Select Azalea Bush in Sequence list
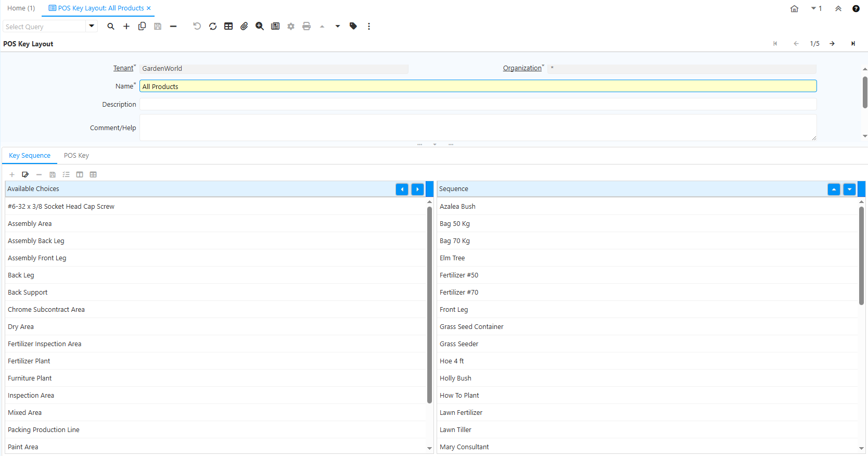 [x=457, y=207]
